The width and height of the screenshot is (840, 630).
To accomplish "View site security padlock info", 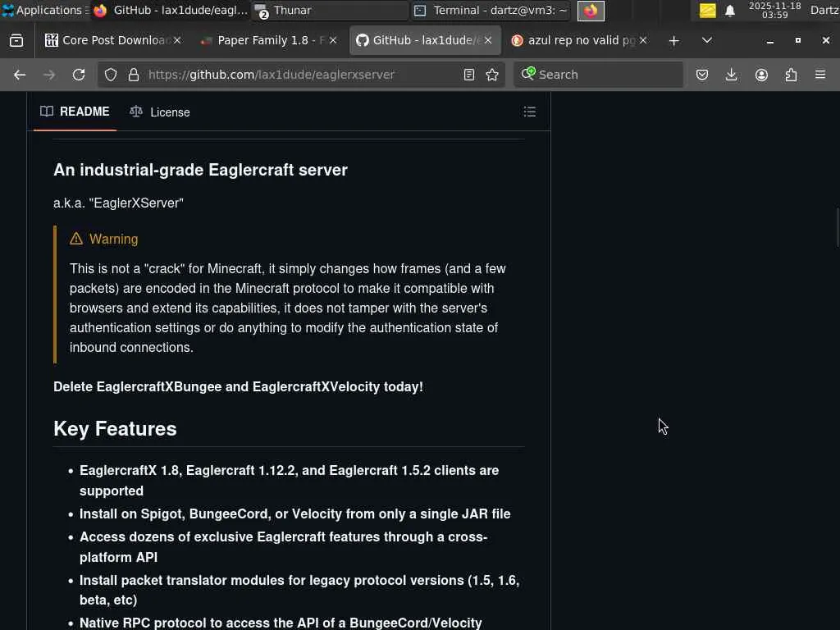I will (x=134, y=75).
